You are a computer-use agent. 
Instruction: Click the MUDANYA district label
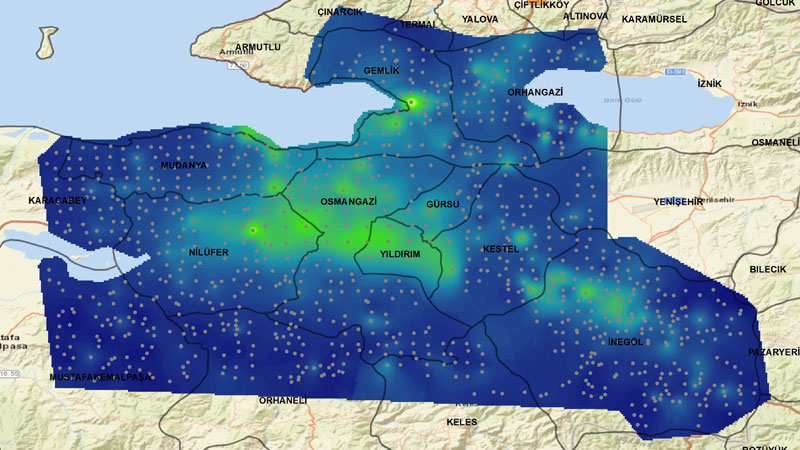click(x=183, y=165)
